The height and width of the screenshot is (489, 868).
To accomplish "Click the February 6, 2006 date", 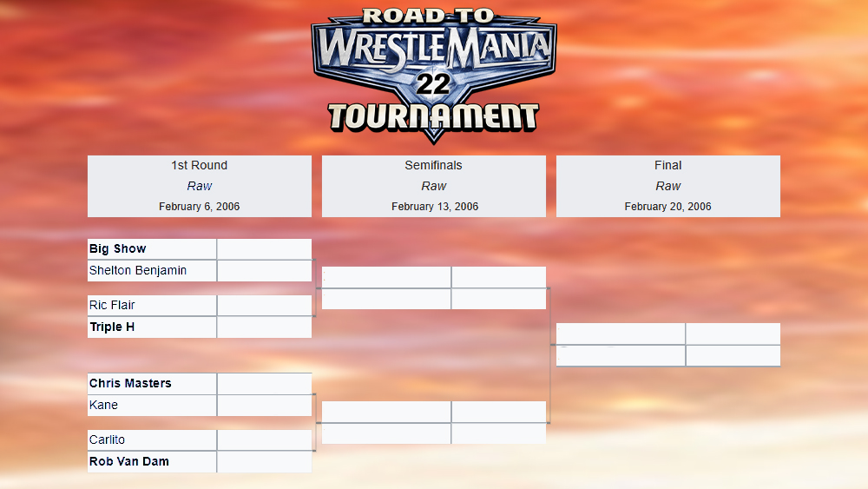I will point(199,207).
